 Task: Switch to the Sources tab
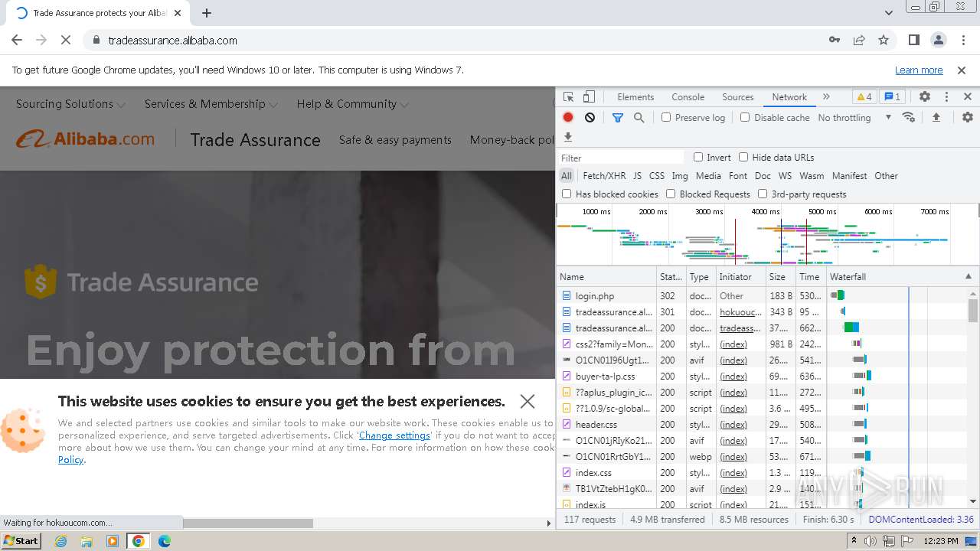tap(738, 97)
